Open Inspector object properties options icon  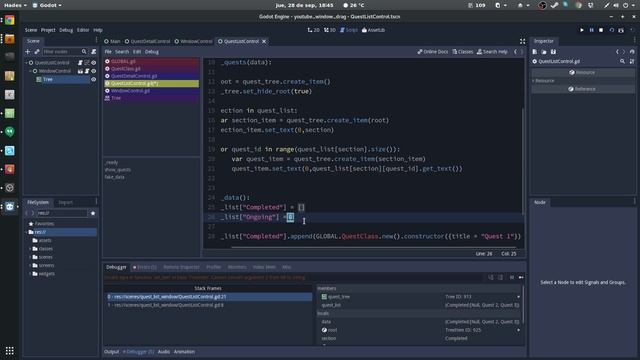click(x=632, y=61)
